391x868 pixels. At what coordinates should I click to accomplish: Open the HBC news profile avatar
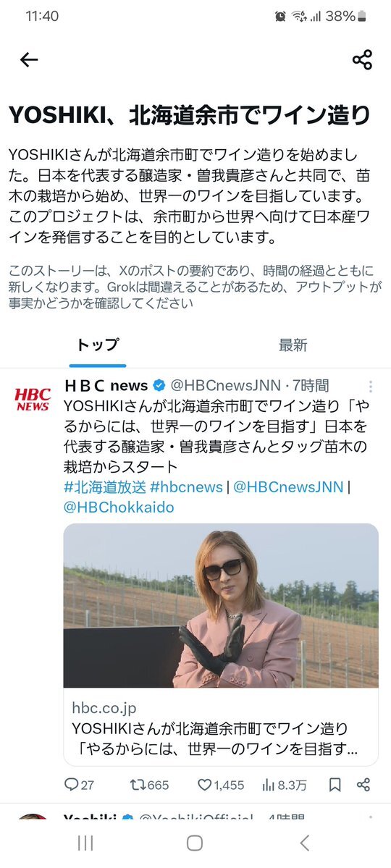[x=33, y=399]
